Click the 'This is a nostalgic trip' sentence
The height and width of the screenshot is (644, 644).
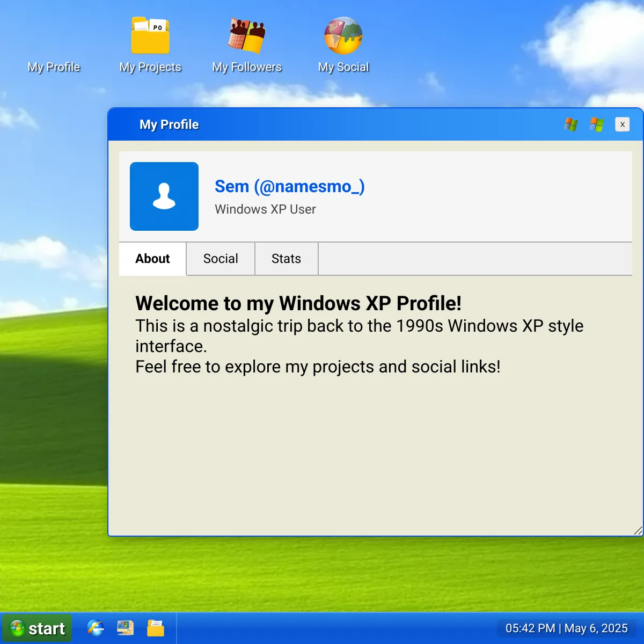point(360,336)
